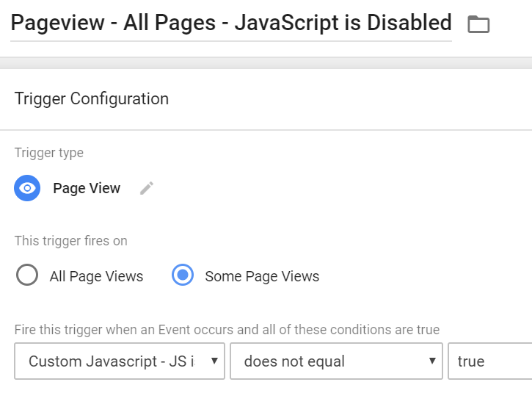The image size is (532, 393).
Task: Click the pencil icon to edit trigger type
Action: point(147,188)
